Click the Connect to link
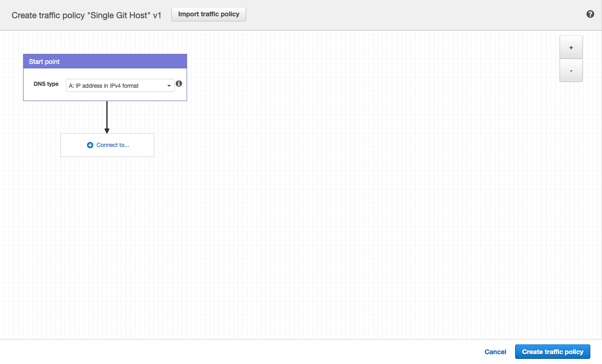602x364 pixels. point(112,145)
